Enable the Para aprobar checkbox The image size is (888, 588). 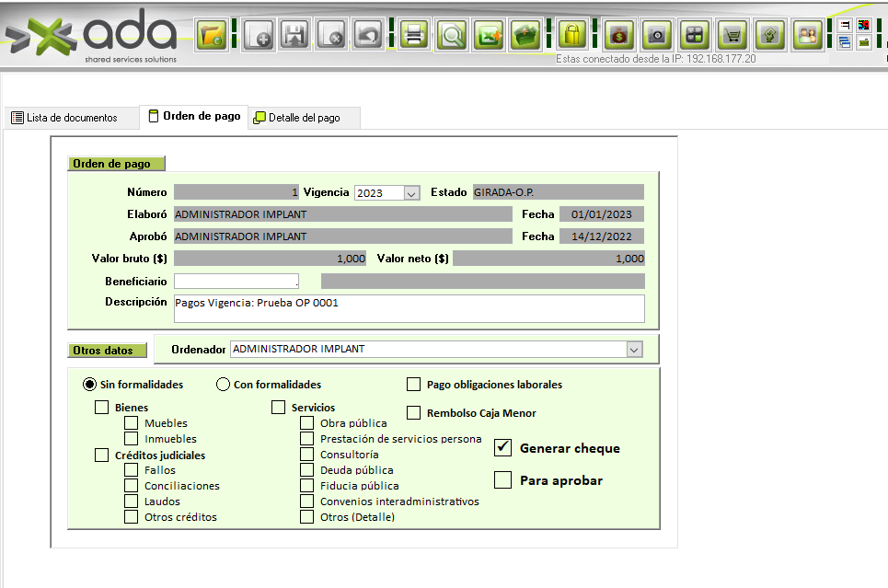coord(502,480)
